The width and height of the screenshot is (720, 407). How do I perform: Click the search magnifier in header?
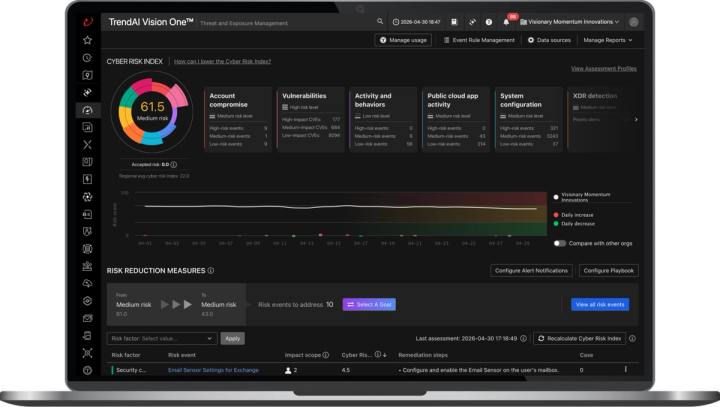[x=380, y=22]
